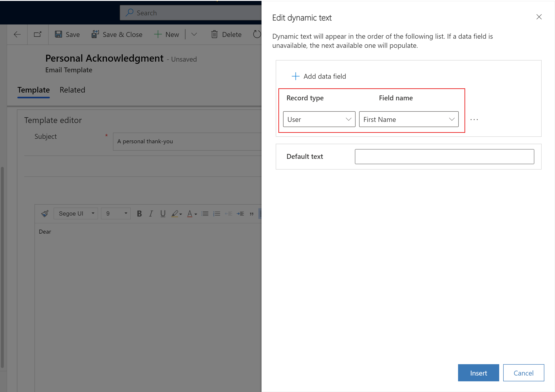The width and height of the screenshot is (555, 392).
Task: Click the Save & Close button
Action: (117, 34)
